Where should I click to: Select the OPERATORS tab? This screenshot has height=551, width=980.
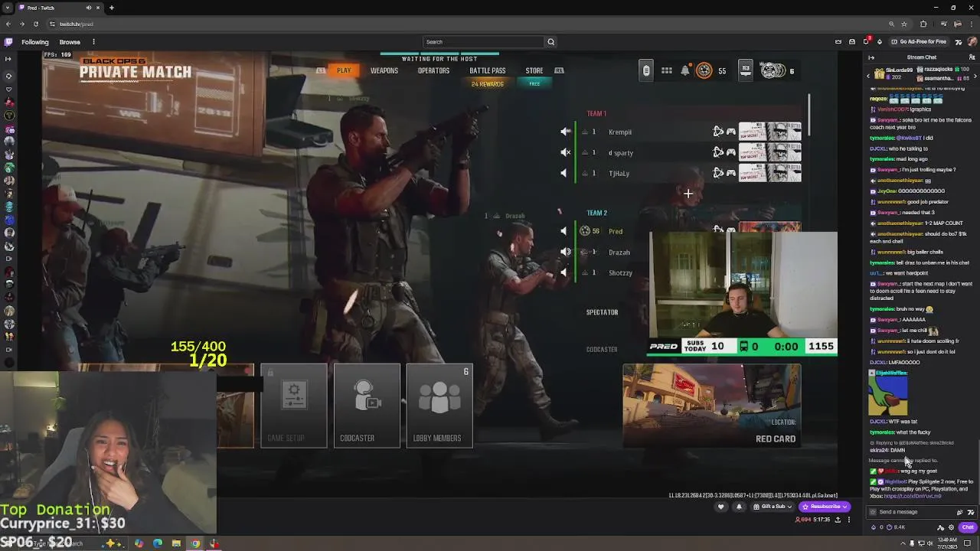[x=433, y=70]
